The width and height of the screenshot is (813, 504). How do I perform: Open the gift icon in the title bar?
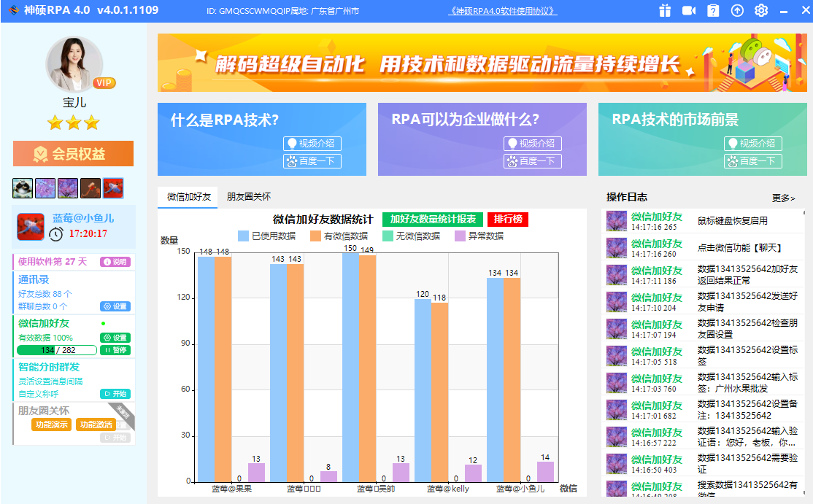point(665,10)
